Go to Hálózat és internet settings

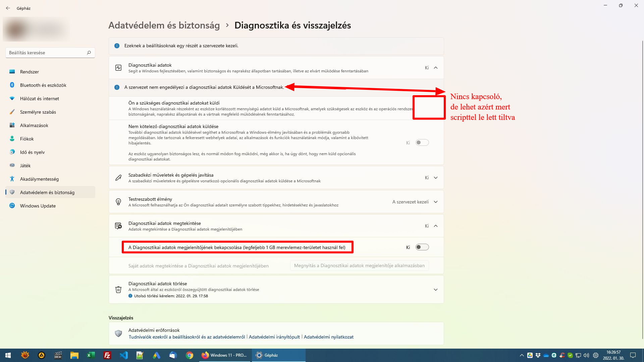point(50,99)
